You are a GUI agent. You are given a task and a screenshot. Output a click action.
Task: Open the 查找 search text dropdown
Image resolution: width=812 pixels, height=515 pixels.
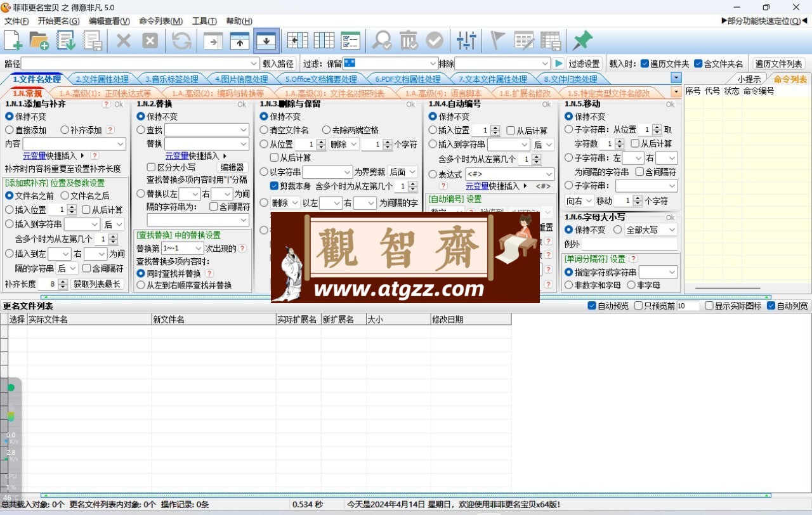click(x=244, y=130)
